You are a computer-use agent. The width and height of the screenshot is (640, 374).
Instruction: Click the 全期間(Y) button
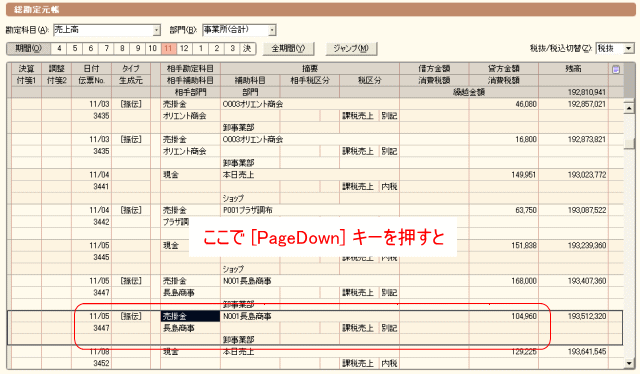(288, 49)
